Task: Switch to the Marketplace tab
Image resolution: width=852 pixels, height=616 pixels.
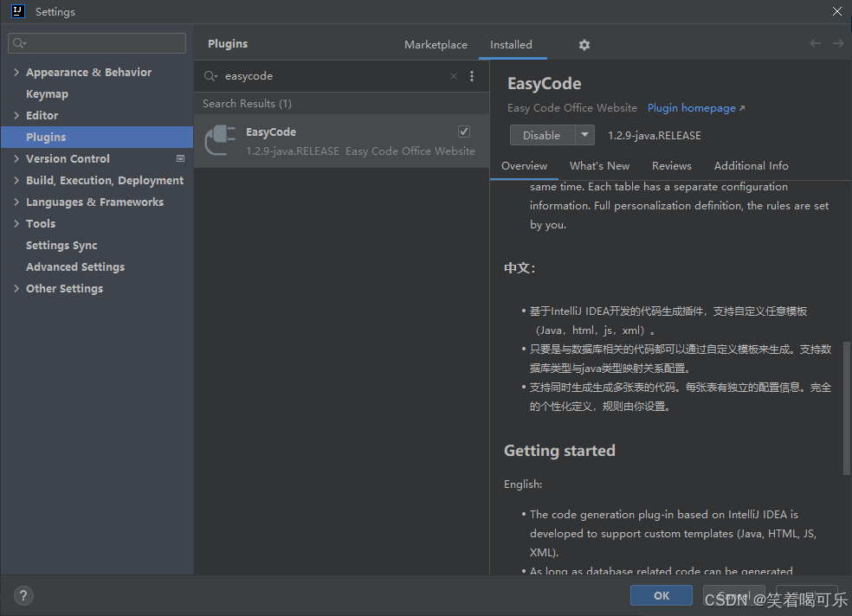Action: 436,45
